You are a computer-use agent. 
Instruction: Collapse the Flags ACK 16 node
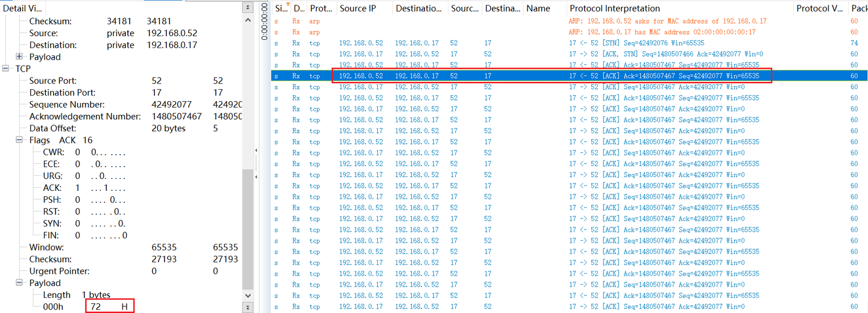click(x=19, y=140)
